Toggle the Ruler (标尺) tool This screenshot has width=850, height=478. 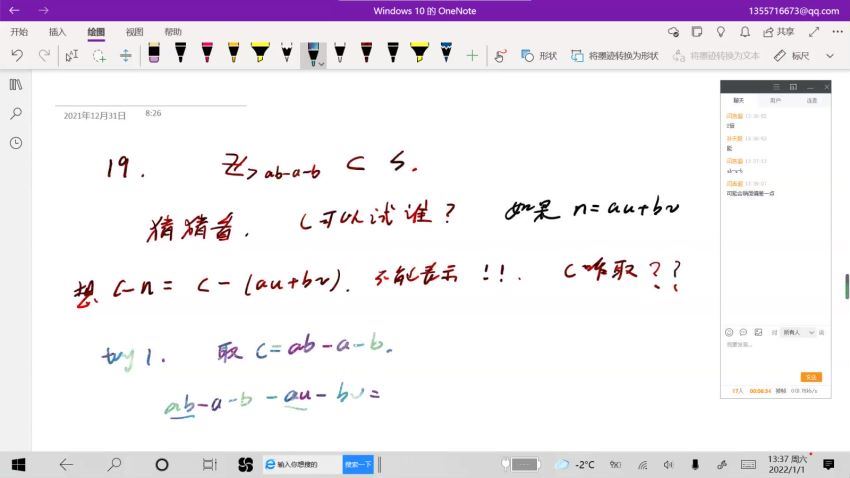pos(792,56)
